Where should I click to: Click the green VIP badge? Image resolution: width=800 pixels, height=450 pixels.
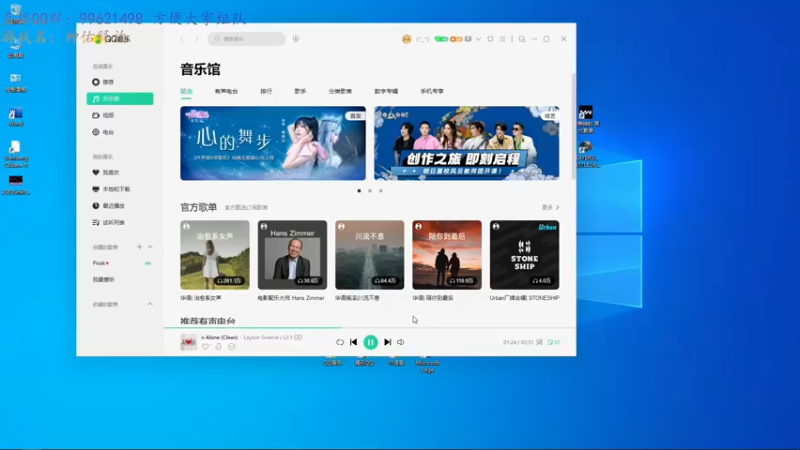tap(441, 39)
